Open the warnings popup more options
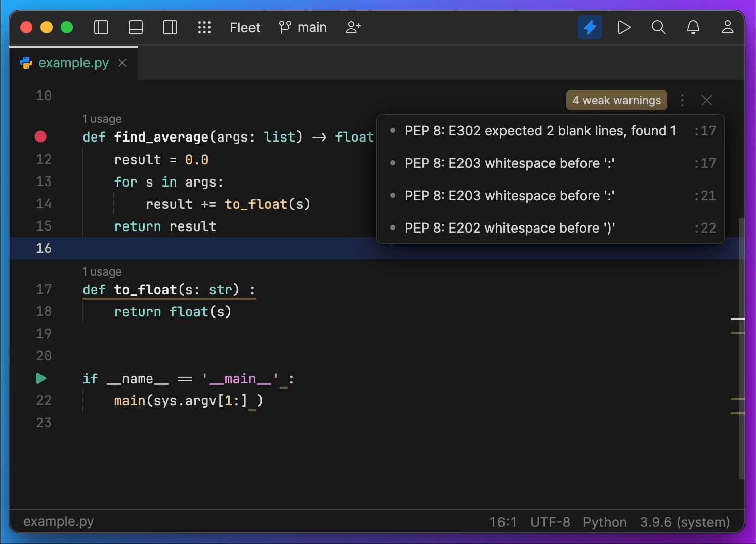Viewport: 756px width, 544px height. [682, 100]
